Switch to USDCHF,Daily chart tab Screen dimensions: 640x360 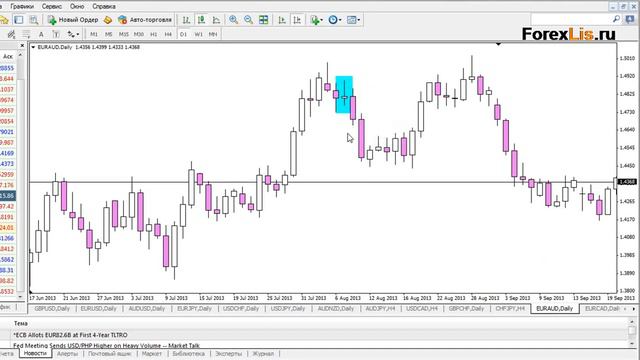241,309
